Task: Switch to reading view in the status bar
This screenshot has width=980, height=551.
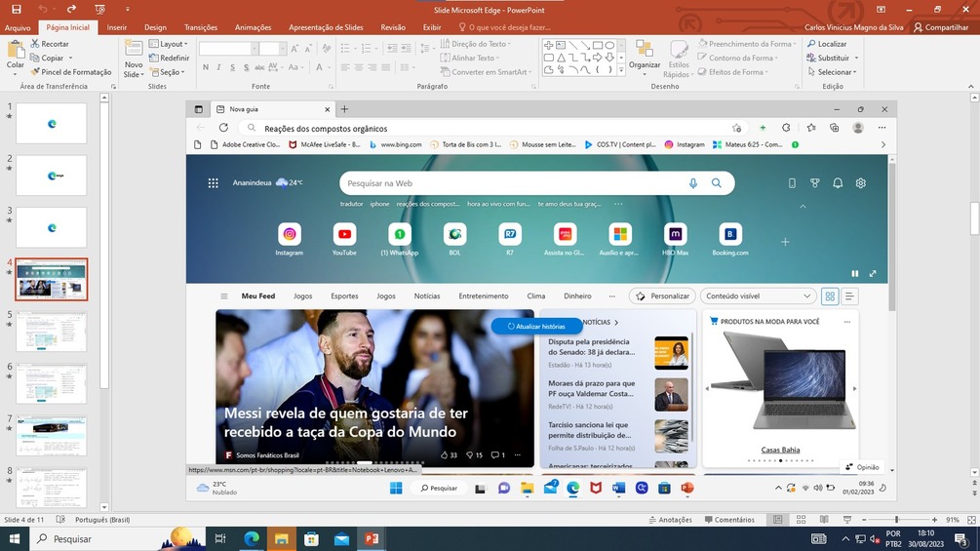Action: [x=824, y=519]
